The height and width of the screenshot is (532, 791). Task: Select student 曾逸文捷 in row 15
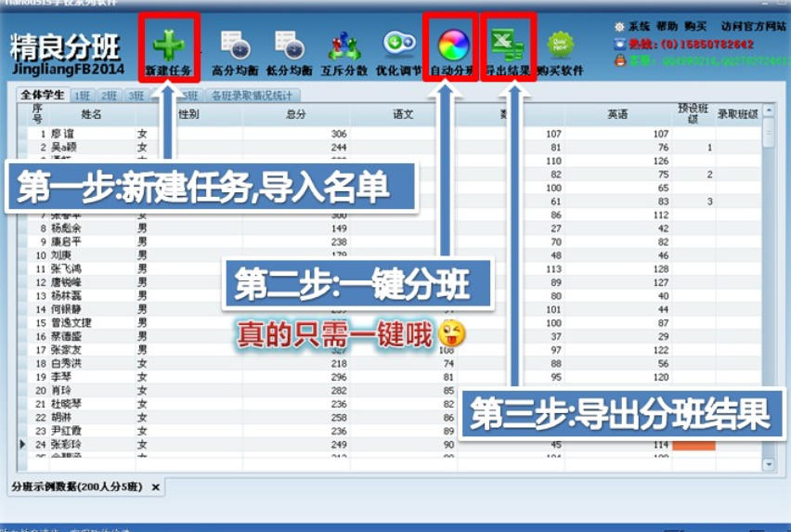tap(71, 323)
